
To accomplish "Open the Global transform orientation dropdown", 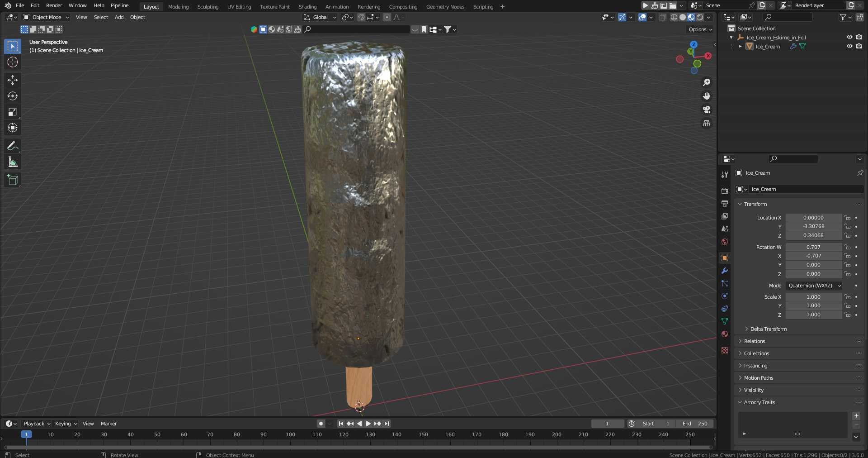I will (x=320, y=17).
